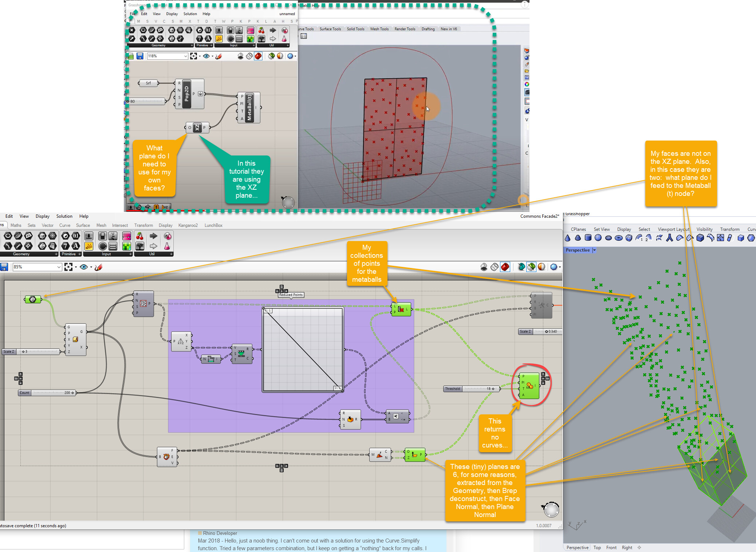Image resolution: width=756 pixels, height=552 pixels.
Task: Open the yellow Scribble tool in Input panel
Action: 88,246
